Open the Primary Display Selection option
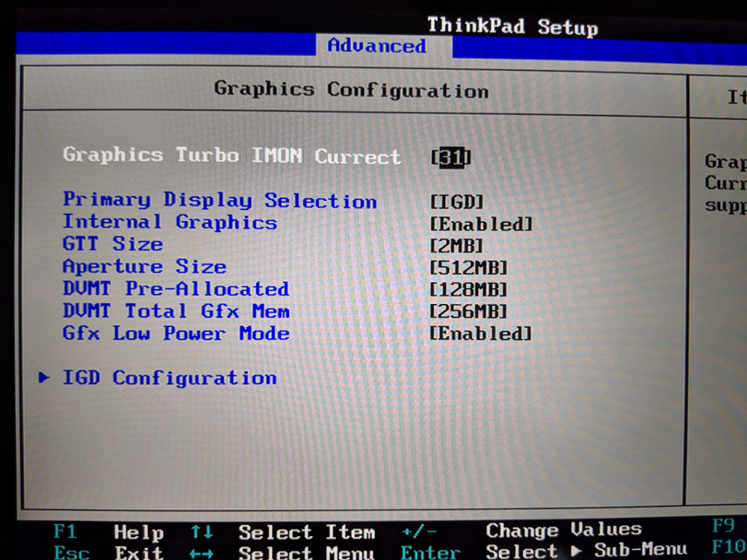This screenshot has width=747, height=560. [220, 200]
